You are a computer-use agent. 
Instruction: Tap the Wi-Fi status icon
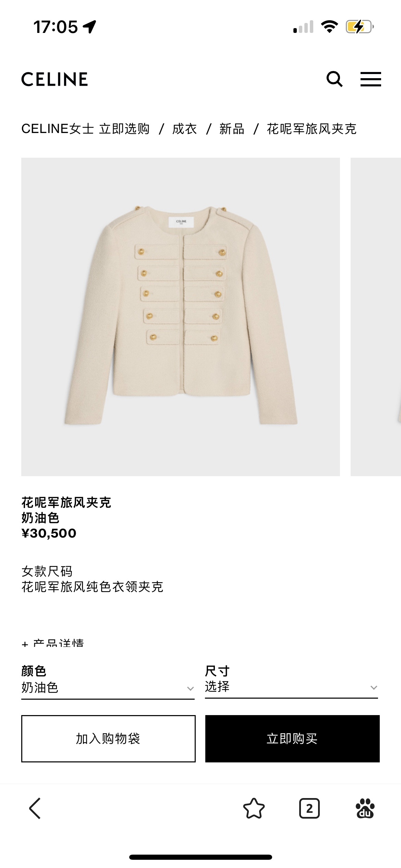click(x=329, y=26)
